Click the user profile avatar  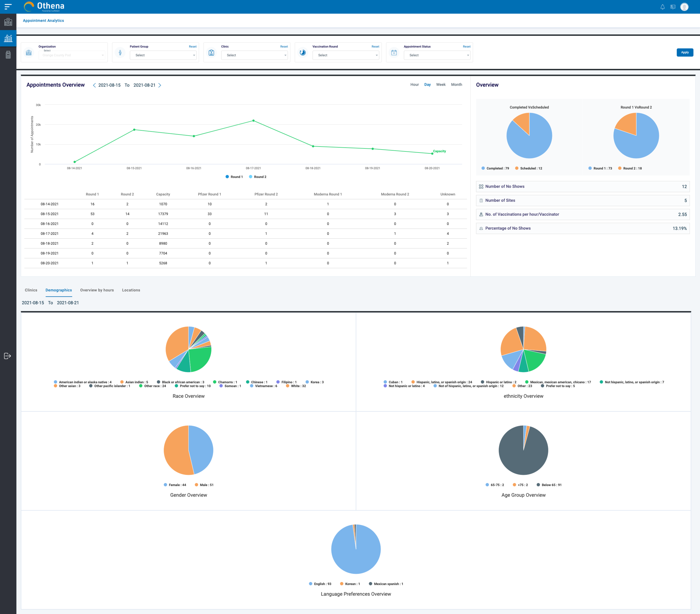pos(684,7)
